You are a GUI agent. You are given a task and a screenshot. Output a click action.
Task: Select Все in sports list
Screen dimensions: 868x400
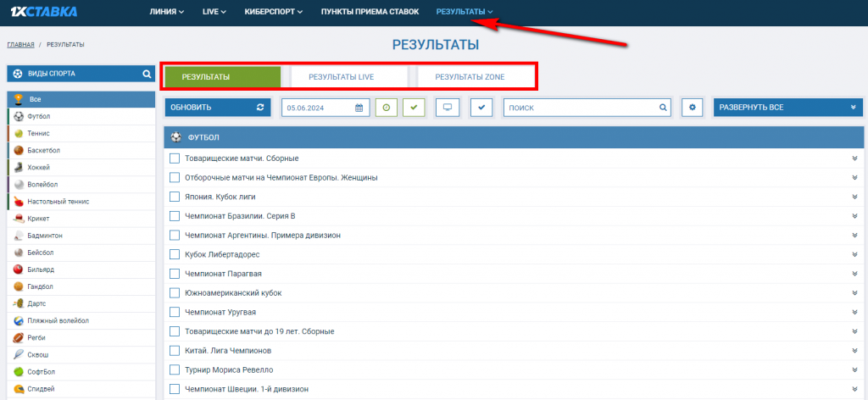click(81, 100)
